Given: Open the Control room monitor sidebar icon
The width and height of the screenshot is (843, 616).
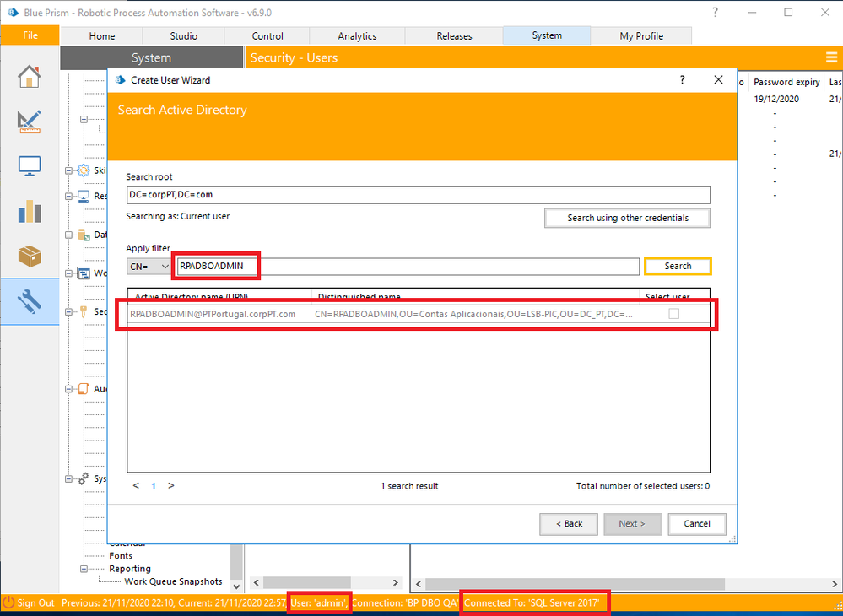Looking at the screenshot, I should point(29,166).
